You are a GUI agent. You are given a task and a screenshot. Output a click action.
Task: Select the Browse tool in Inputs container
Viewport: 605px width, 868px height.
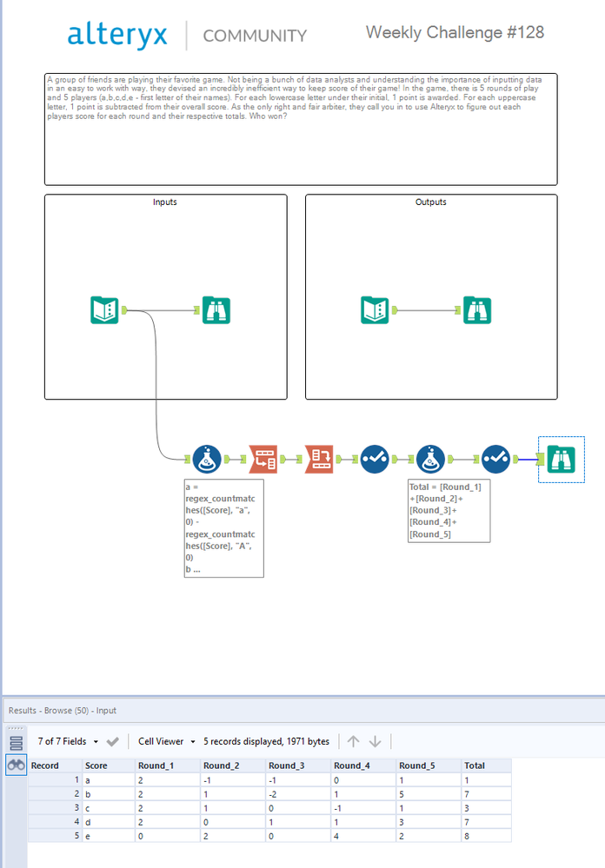pos(216,310)
